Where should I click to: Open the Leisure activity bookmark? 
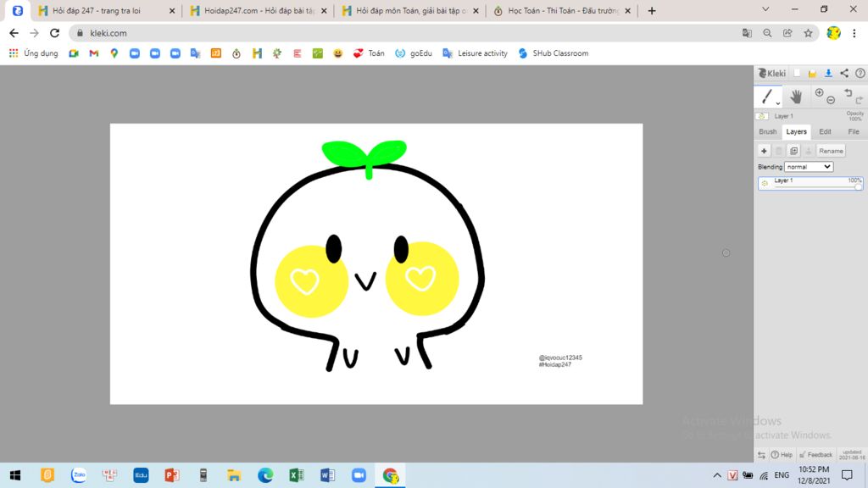pyautogui.click(x=475, y=53)
